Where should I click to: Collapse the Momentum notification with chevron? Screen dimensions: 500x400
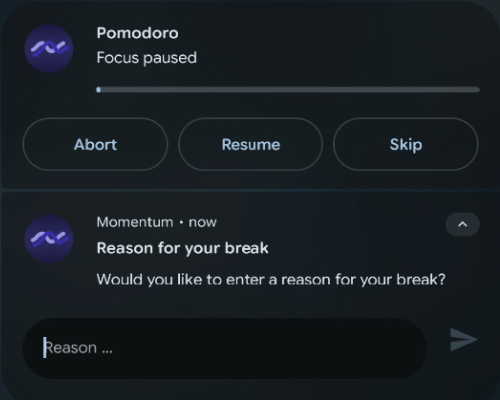[x=463, y=224]
